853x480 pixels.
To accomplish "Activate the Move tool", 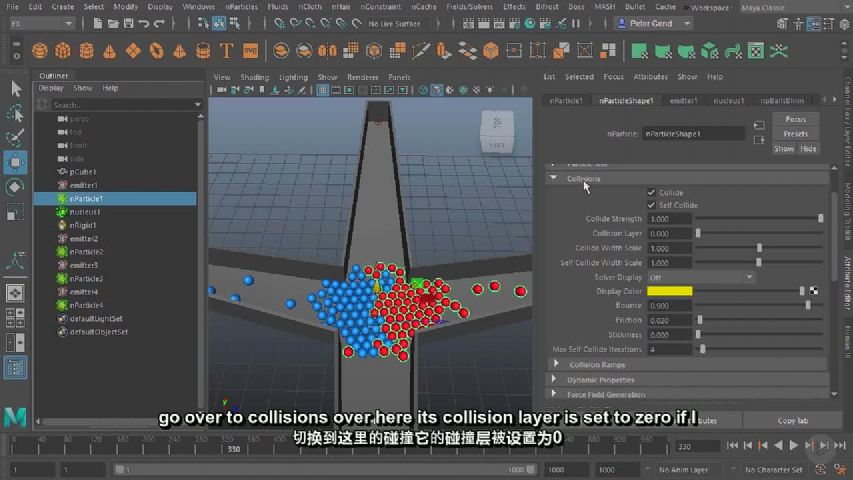I will click(16, 162).
